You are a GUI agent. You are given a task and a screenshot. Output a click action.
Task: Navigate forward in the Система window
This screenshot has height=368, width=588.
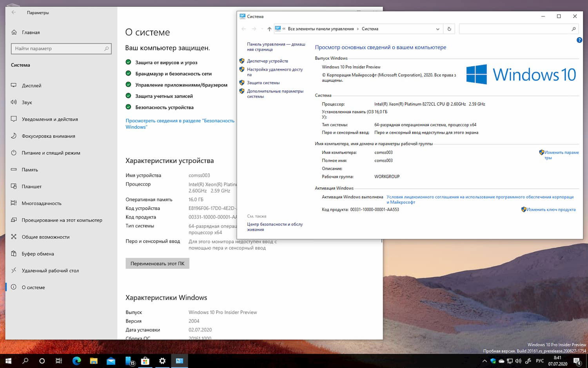[x=254, y=29]
